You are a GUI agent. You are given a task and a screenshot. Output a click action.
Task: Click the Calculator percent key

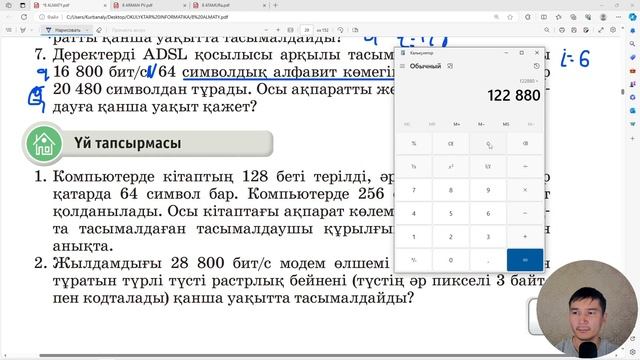coord(413,144)
